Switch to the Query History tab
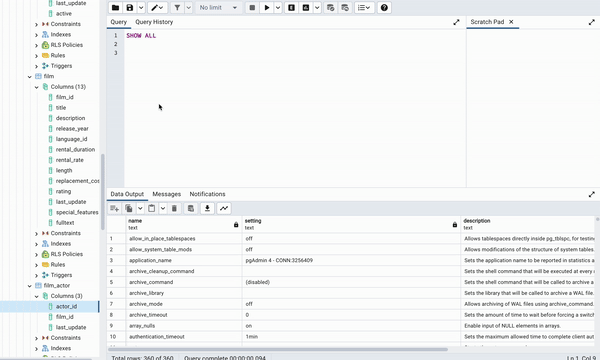Screen dimensions: 600x360 tap(154, 22)
